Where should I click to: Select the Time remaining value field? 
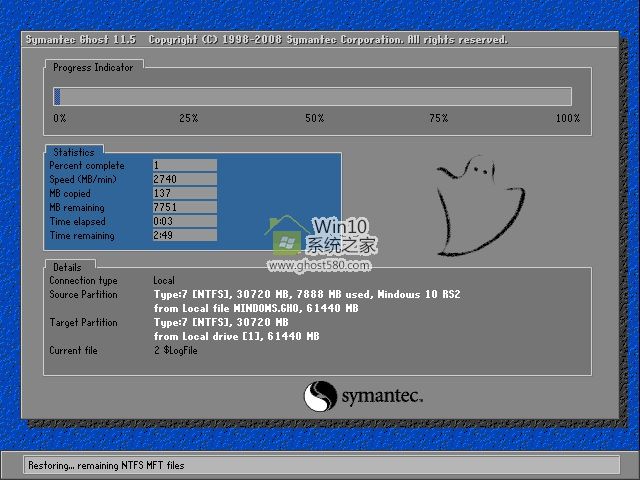(x=184, y=235)
